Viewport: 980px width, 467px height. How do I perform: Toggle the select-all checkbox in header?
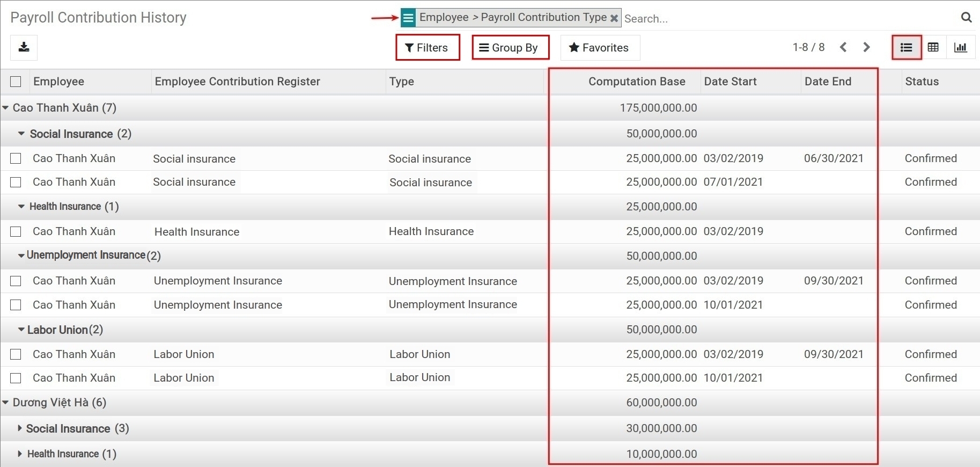point(16,82)
